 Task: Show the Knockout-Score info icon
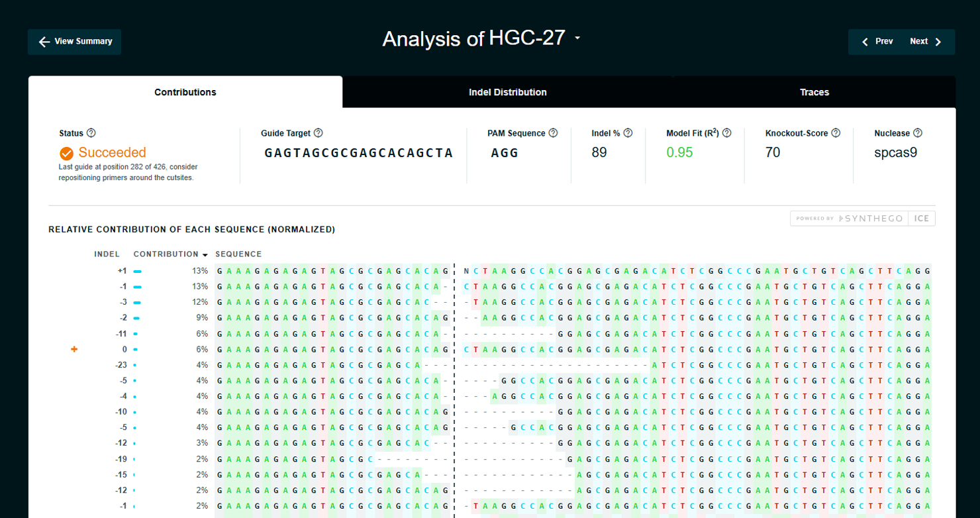point(836,133)
